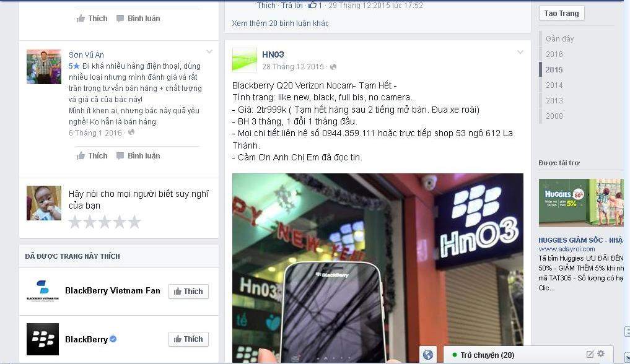Open options chevron on Sơn Vũ An review
Viewport: 630px width, 364px height.
pos(209,52)
